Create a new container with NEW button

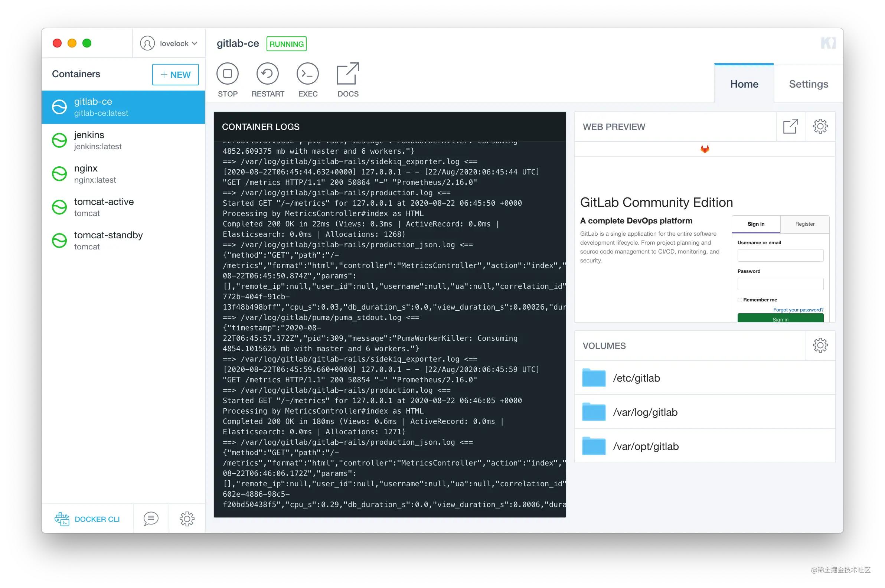pyautogui.click(x=175, y=75)
